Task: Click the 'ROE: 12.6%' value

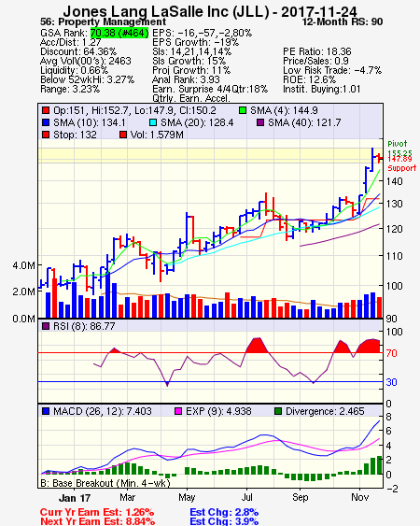Action: click(309, 79)
